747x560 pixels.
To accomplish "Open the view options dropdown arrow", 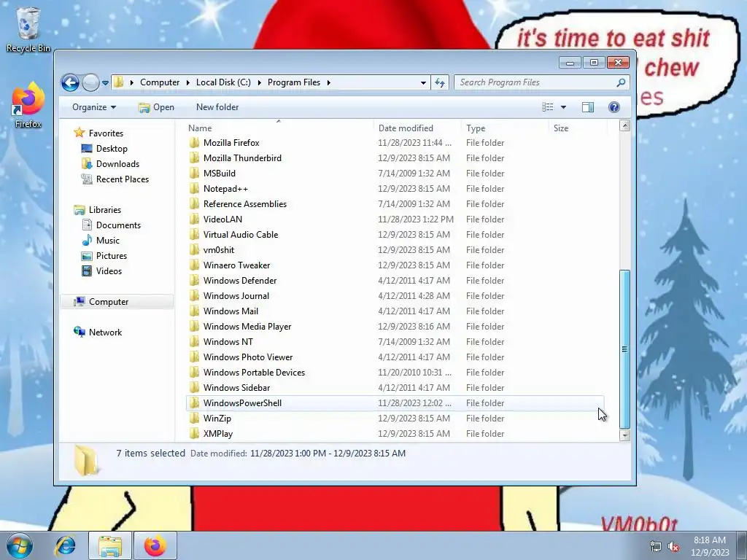I will click(x=563, y=107).
